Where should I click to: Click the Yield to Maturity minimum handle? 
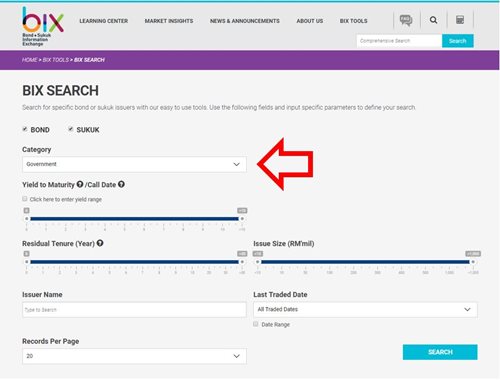[x=27, y=219]
